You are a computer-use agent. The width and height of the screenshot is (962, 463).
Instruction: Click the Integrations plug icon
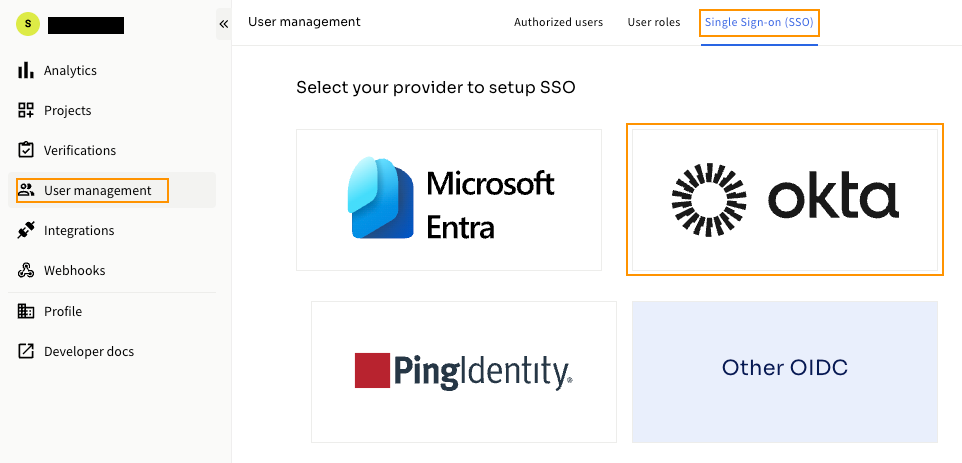click(26, 231)
